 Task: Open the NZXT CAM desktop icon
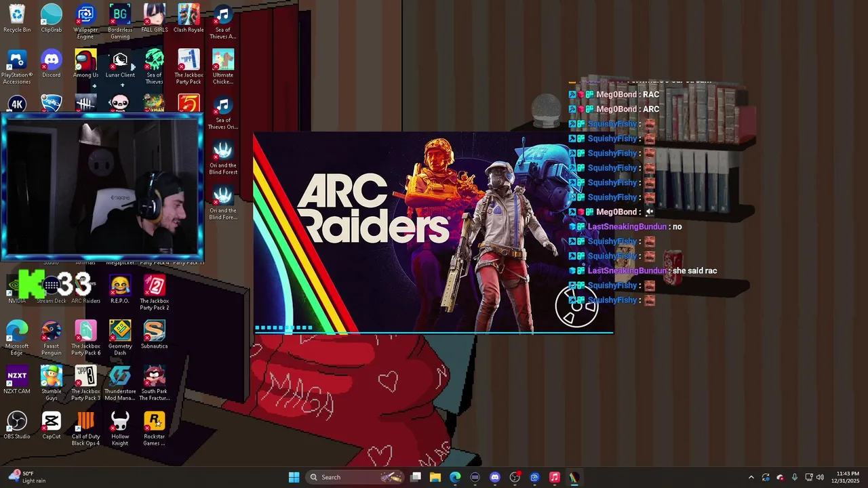click(17, 380)
